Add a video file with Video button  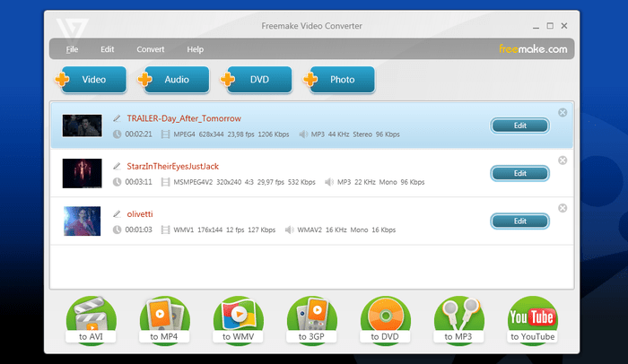(92, 80)
